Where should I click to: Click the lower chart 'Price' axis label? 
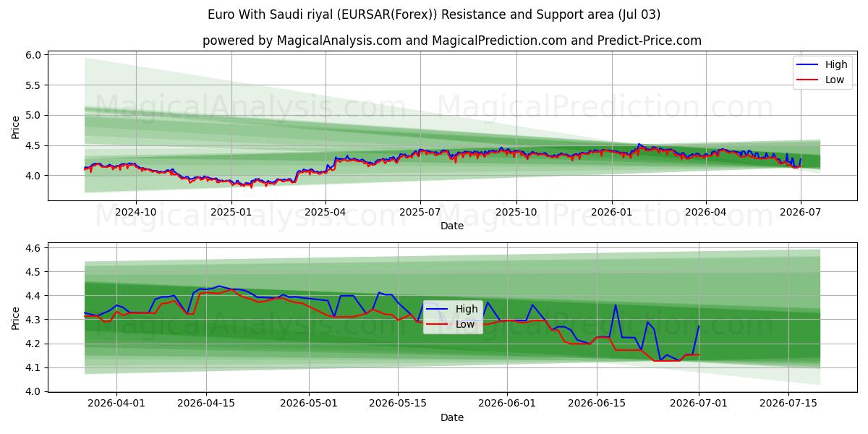coord(16,317)
